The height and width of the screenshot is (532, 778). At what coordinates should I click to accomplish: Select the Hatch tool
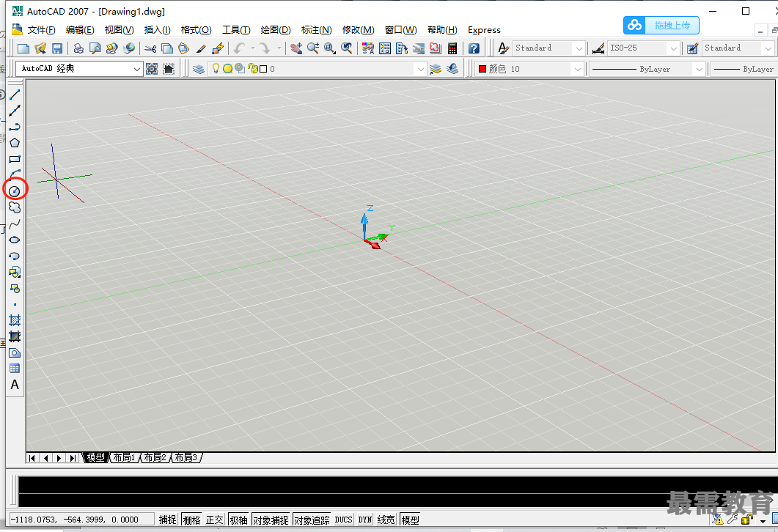pos(15,320)
